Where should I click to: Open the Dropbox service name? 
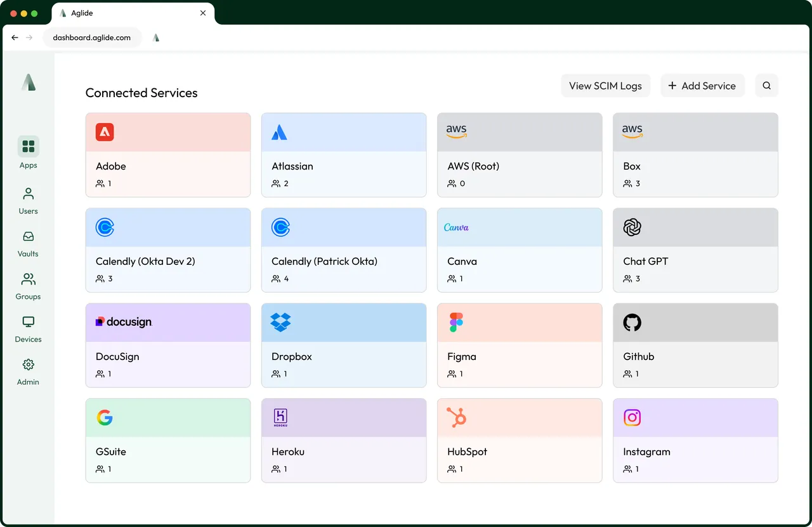point(292,357)
